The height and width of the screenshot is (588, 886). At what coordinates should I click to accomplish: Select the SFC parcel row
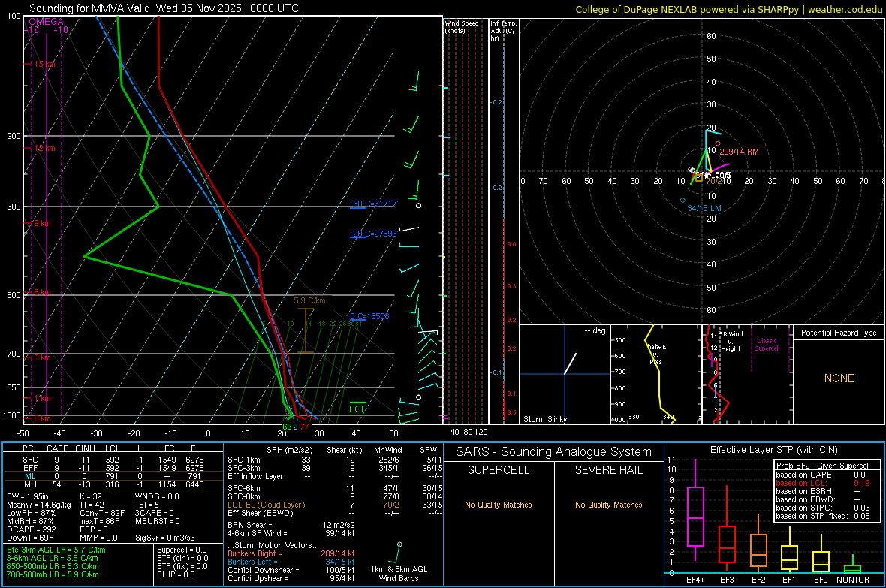(x=113, y=460)
